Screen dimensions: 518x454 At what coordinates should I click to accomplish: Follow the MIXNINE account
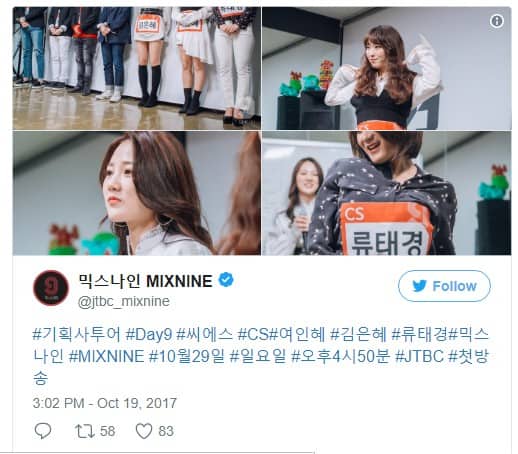click(x=444, y=286)
